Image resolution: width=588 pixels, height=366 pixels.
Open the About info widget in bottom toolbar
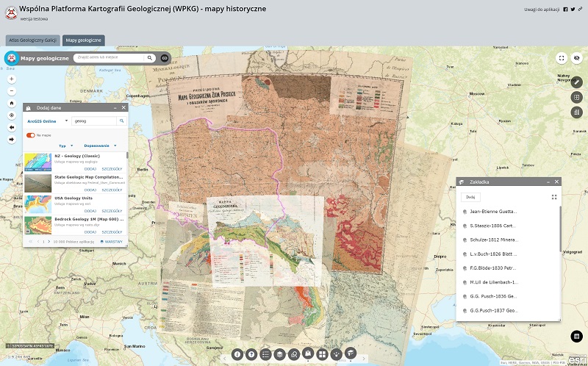(x=237, y=354)
